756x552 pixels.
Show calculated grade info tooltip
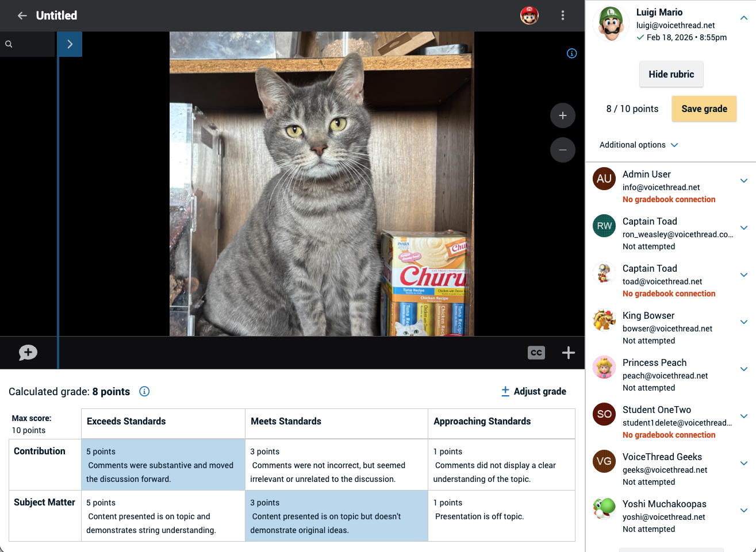144,391
